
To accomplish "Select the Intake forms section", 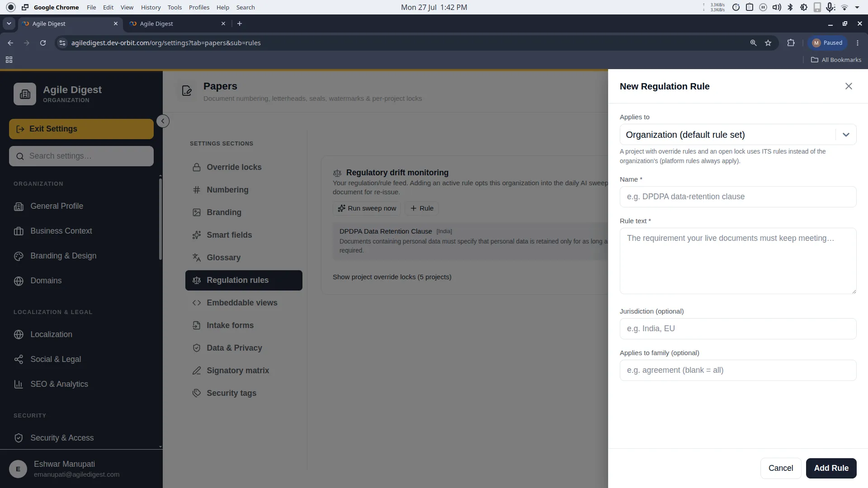I will coord(244,325).
